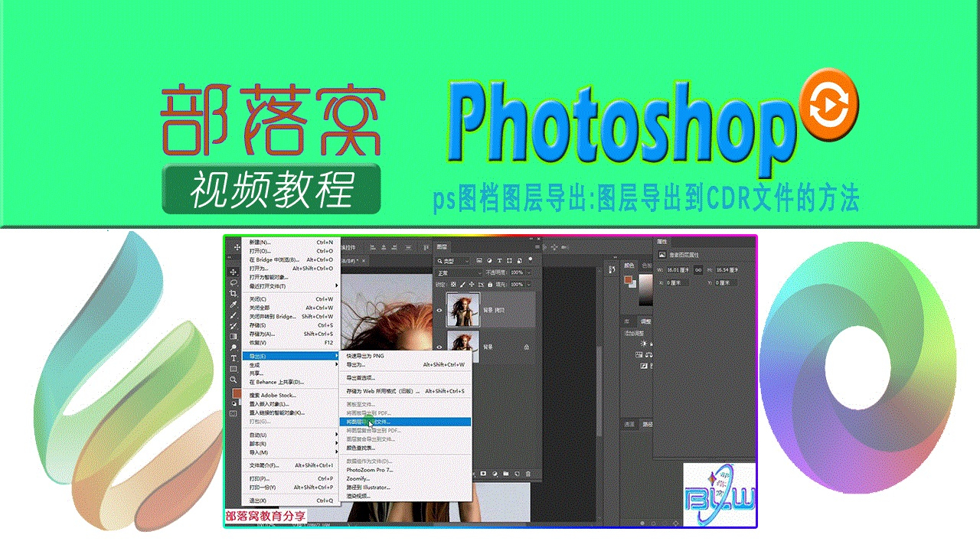Viewport: 980px width, 551px height.
Task: Expand 最近打开文件(T) submenu
Action: [290, 286]
